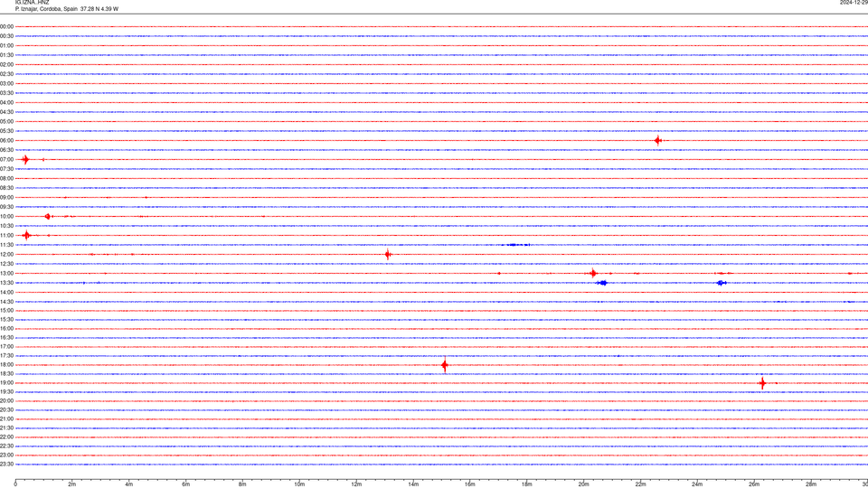Viewport: 868px width, 488px height.
Task: Select the 23:30 row label
Action: (6, 465)
